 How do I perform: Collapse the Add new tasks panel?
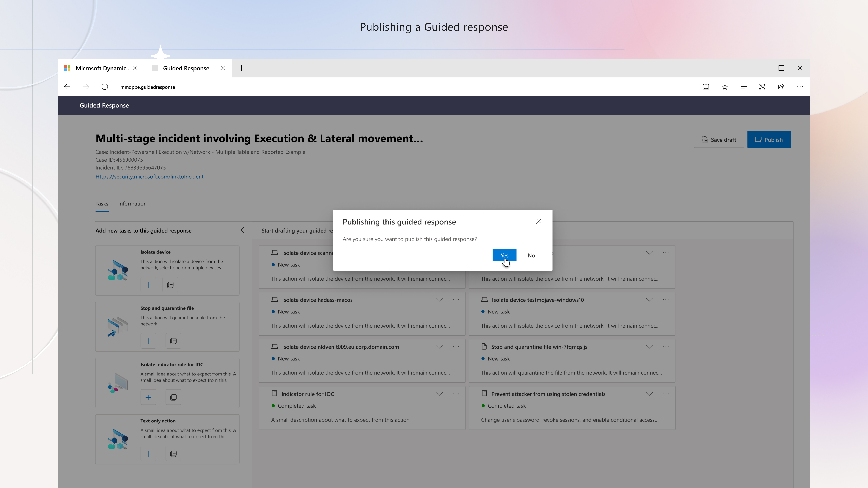[x=242, y=230]
